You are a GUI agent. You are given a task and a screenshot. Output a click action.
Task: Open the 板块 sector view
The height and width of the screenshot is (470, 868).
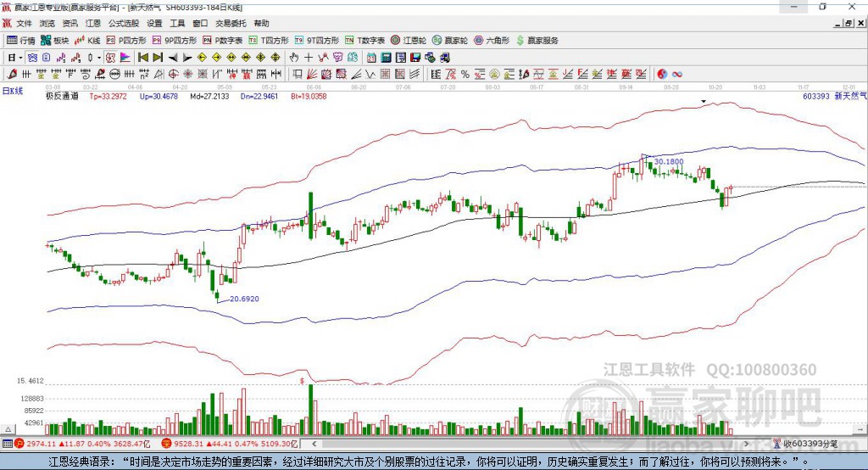[55, 40]
